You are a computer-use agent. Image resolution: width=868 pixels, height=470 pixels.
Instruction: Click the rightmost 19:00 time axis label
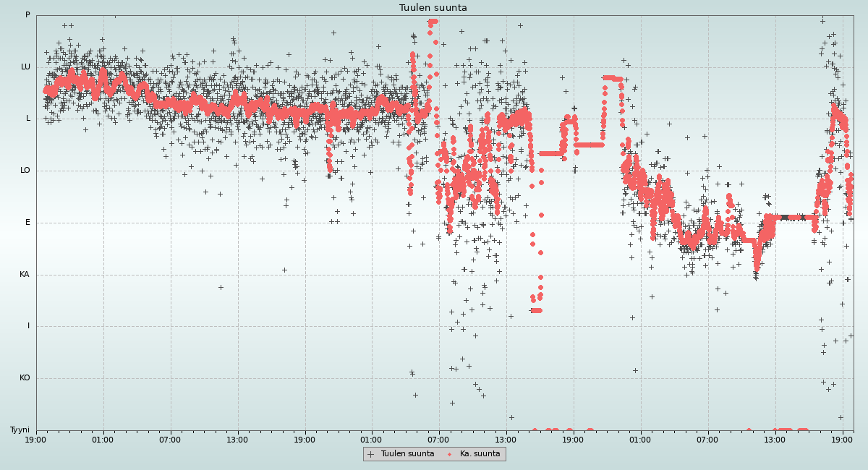pos(842,439)
